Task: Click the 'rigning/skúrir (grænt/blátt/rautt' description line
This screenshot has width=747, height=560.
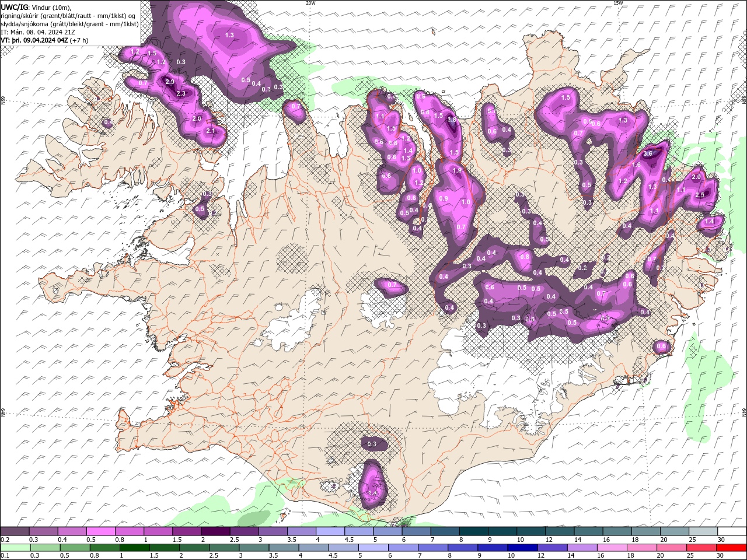Action: (x=69, y=16)
